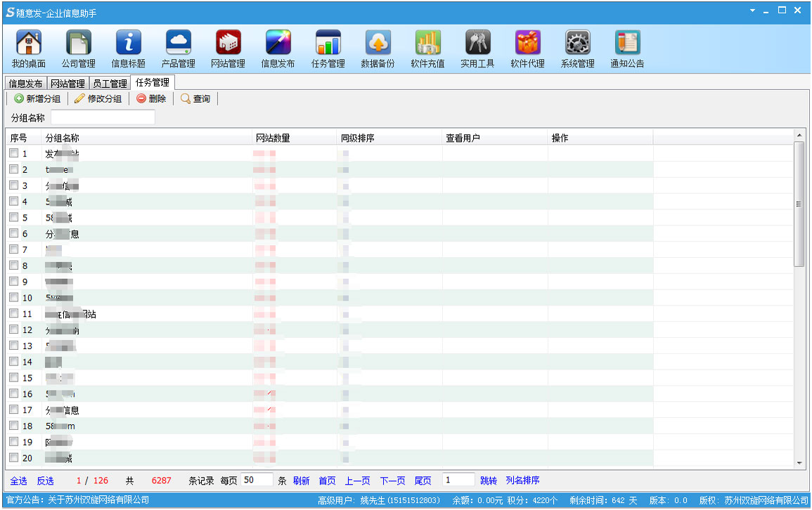Click the scrollbar down arrow

tap(799, 463)
